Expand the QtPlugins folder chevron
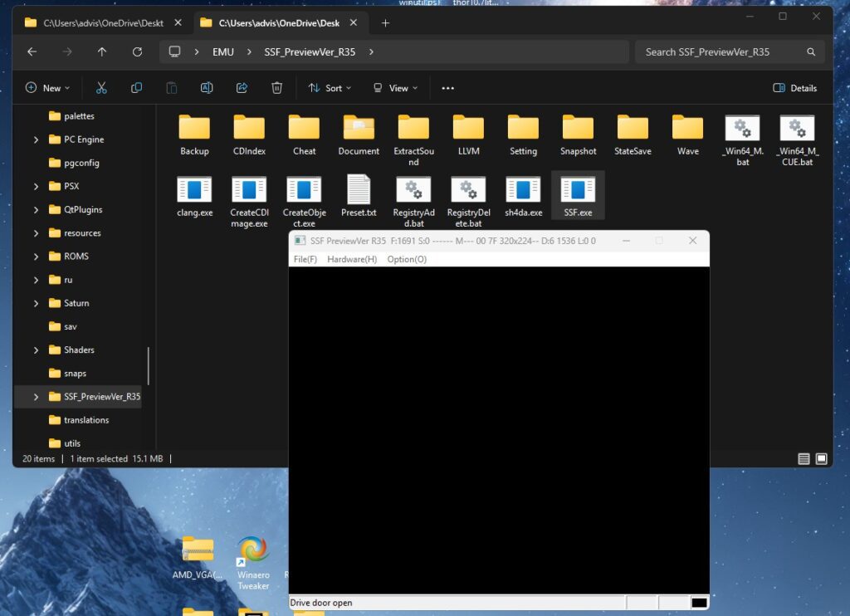The height and width of the screenshot is (616, 850). pyautogui.click(x=36, y=209)
